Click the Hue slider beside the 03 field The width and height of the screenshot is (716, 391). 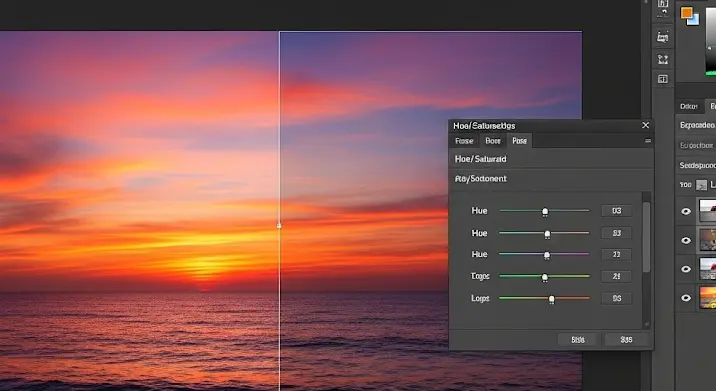544,211
